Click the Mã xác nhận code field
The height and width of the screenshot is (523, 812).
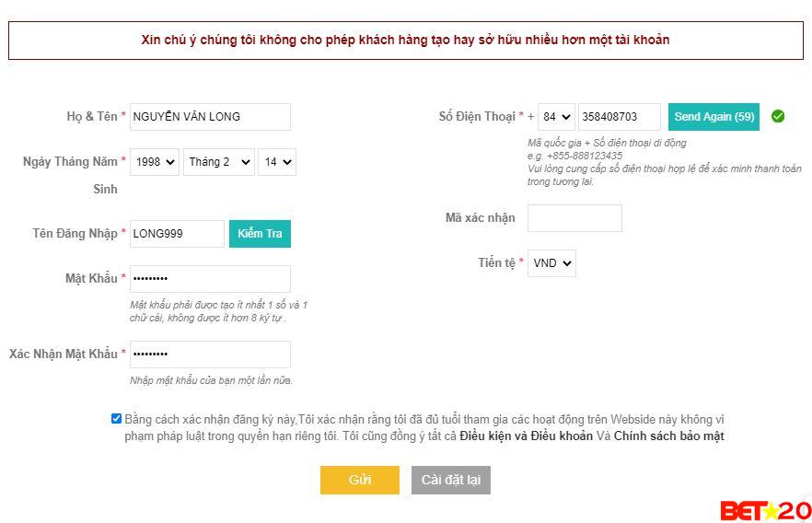coord(574,218)
